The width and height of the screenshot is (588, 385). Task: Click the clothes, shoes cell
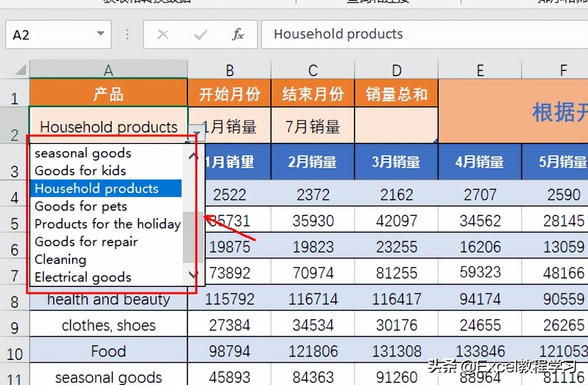(x=109, y=323)
